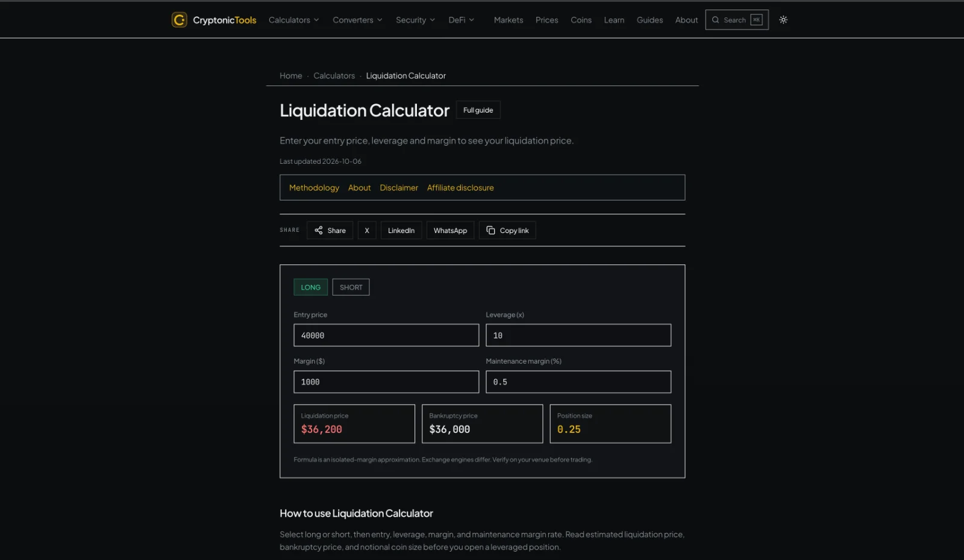Screen dimensions: 964x560
Task: Click the Last updated 2026-10-06 text
Action: (x=321, y=161)
